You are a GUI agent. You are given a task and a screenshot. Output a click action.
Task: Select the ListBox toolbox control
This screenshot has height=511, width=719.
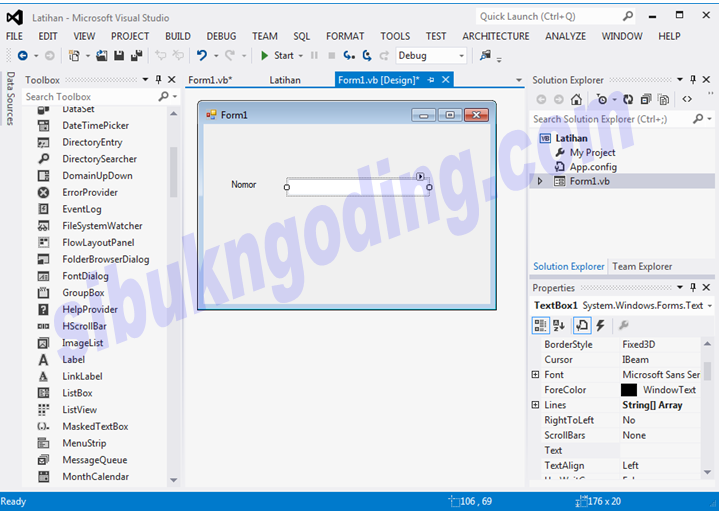coord(77,393)
